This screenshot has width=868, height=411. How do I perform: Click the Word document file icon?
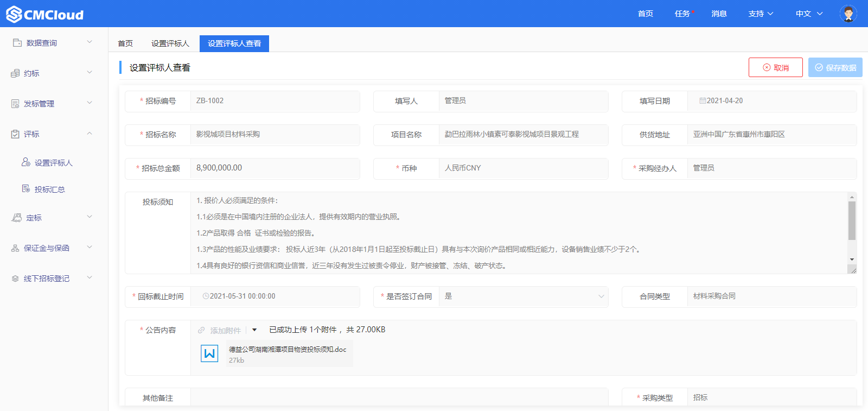pyautogui.click(x=209, y=353)
